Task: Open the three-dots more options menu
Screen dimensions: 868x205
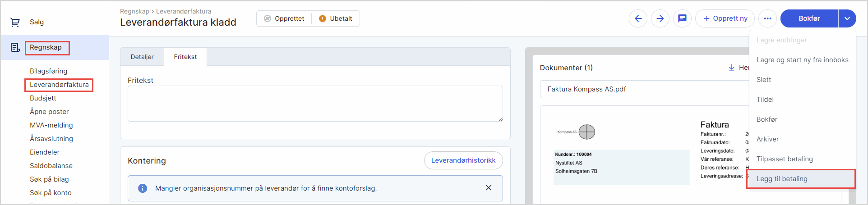Action: tap(767, 18)
